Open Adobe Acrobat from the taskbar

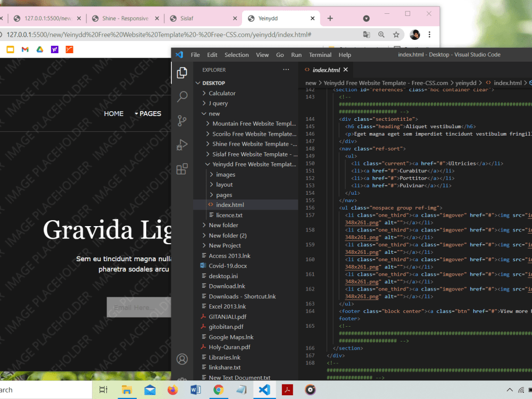287,390
